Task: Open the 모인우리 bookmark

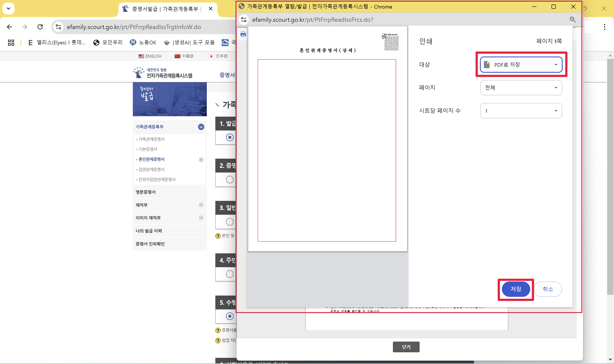Action: (x=108, y=42)
